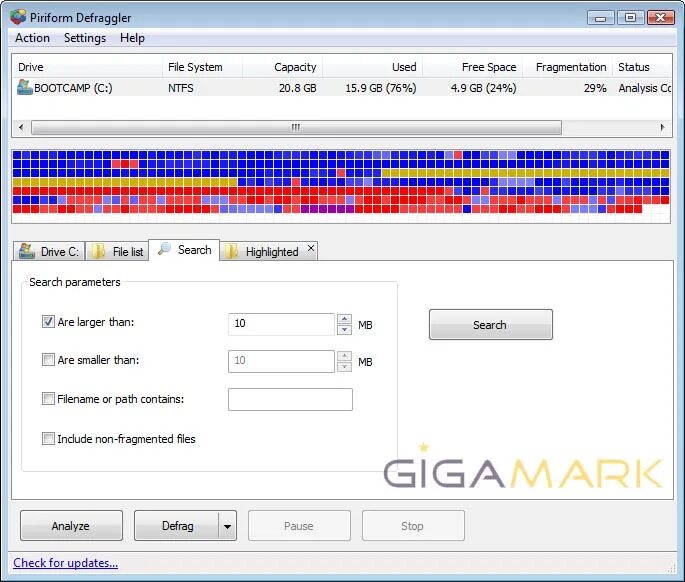Open the Settings menu
The width and height of the screenshot is (685, 582).
[x=85, y=38]
